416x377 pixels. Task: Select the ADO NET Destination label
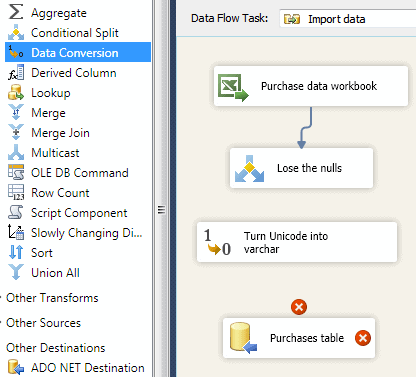point(88,368)
